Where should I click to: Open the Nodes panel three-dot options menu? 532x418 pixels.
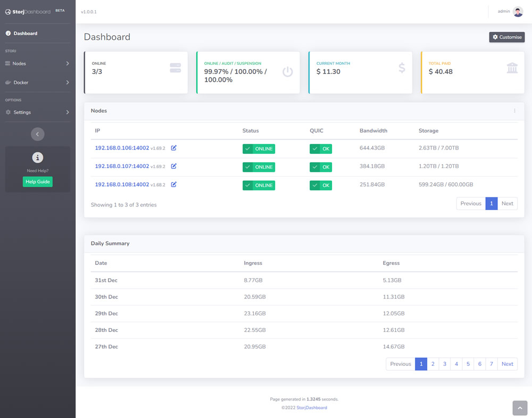[514, 111]
